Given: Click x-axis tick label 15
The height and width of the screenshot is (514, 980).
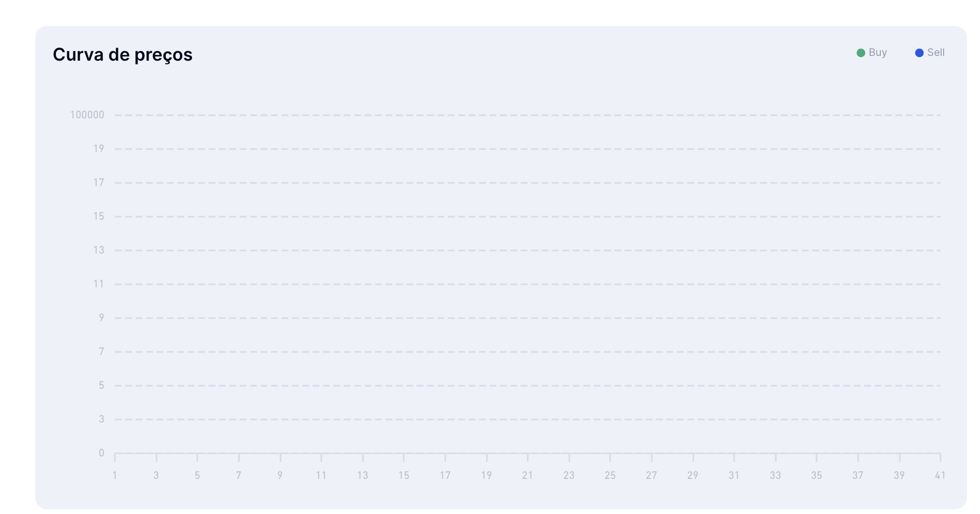Looking at the screenshot, I should [x=404, y=475].
